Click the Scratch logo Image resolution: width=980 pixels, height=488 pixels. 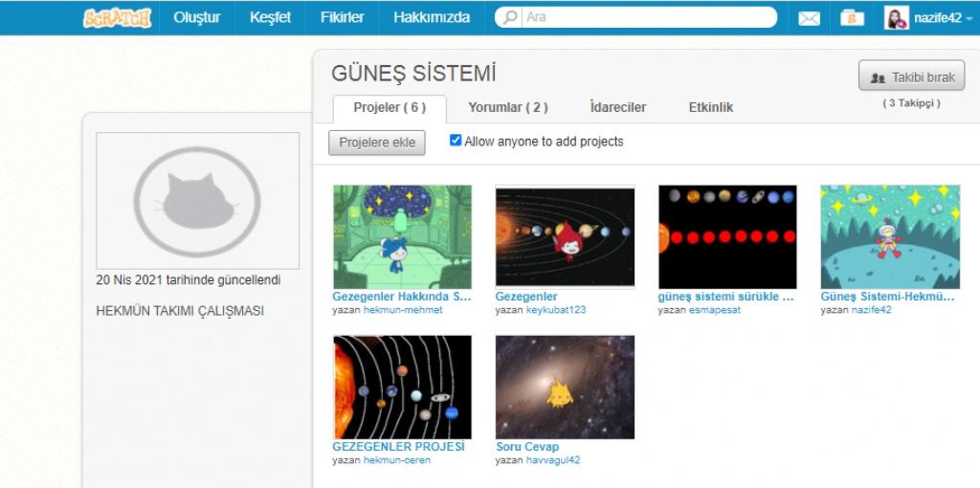tap(117, 17)
